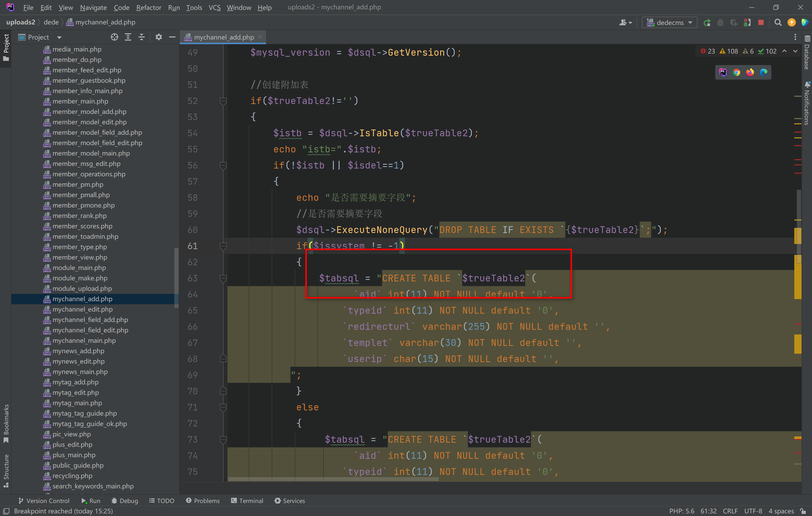Image resolution: width=812 pixels, height=516 pixels.
Task: Click the red Stop debug button
Action: [761, 23]
